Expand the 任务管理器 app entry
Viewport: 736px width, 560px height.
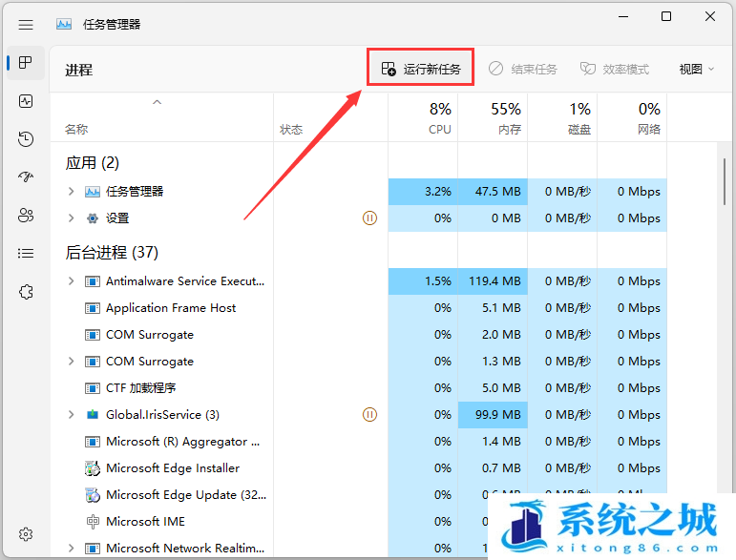click(x=71, y=192)
